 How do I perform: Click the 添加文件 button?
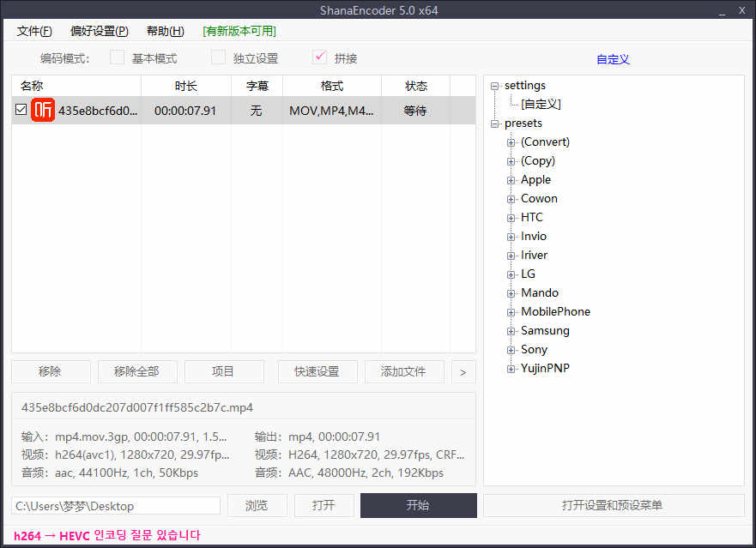coord(404,371)
